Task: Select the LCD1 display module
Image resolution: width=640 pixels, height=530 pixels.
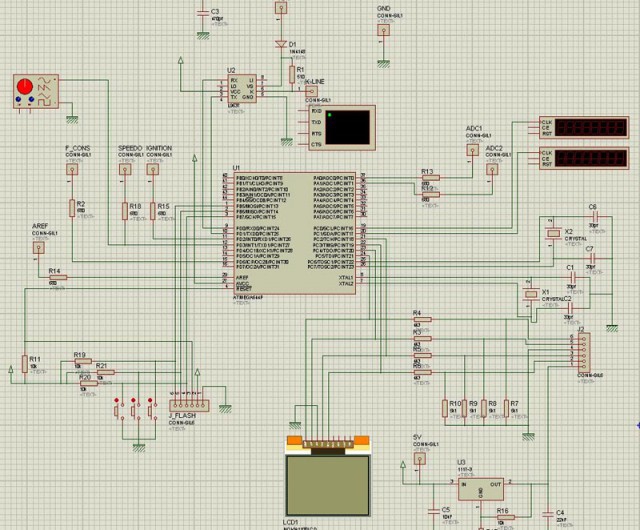Action: [x=329, y=476]
